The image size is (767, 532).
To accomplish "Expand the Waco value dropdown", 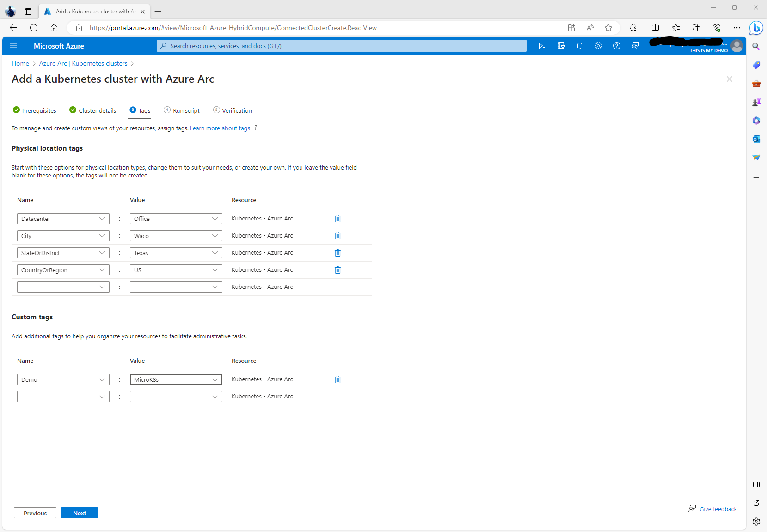I will click(215, 236).
